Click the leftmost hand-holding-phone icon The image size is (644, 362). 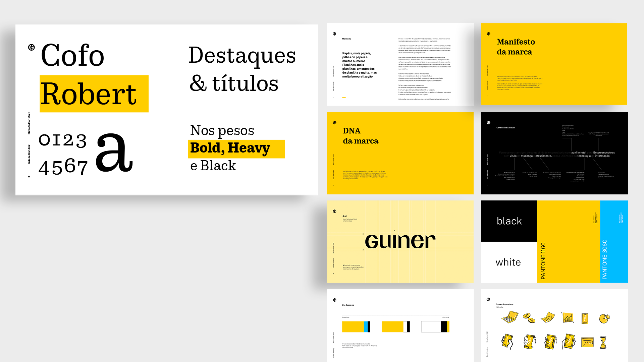click(x=507, y=342)
